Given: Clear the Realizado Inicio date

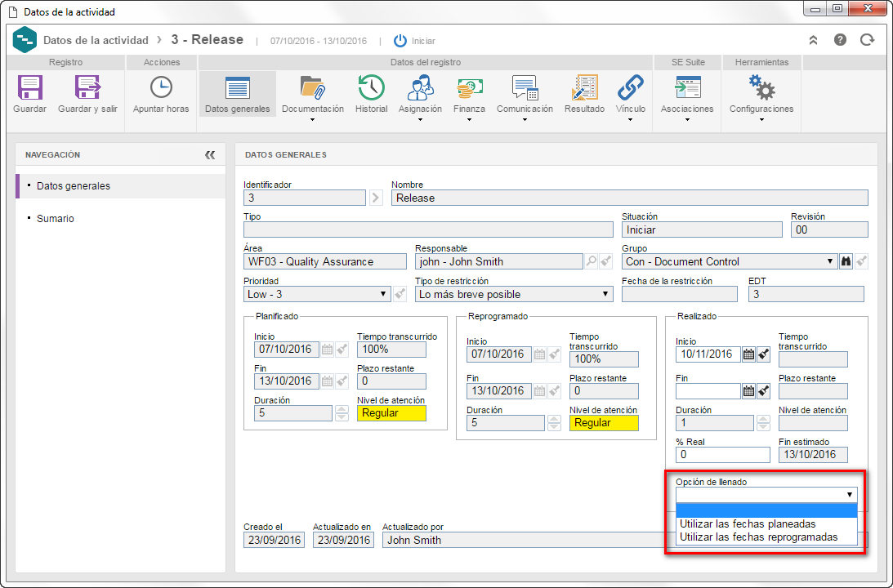Looking at the screenshot, I should (x=763, y=354).
